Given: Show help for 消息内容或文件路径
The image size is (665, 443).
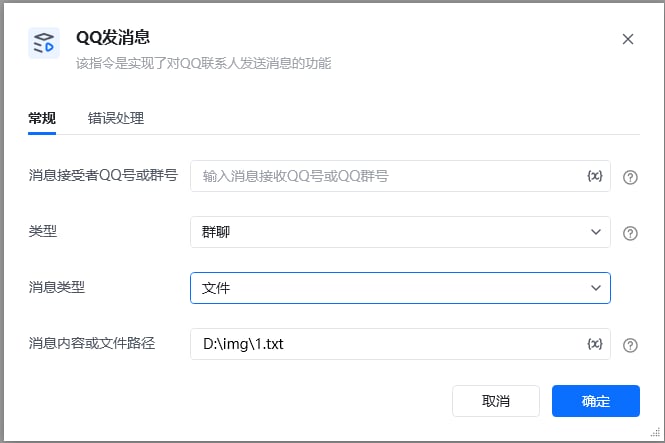Looking at the screenshot, I should [x=630, y=345].
